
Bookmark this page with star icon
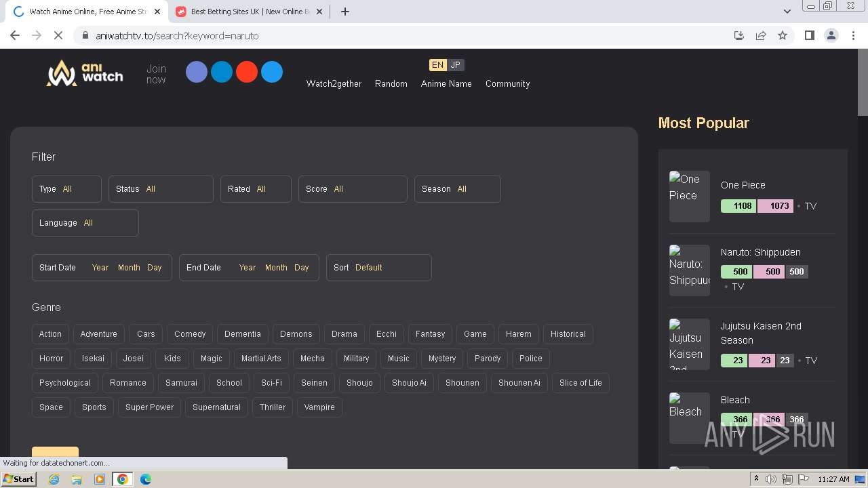pyautogui.click(x=783, y=35)
